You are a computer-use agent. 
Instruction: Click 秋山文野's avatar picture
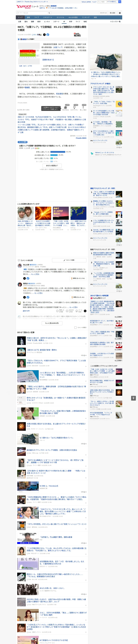pyautogui.click(x=20, y=266)
